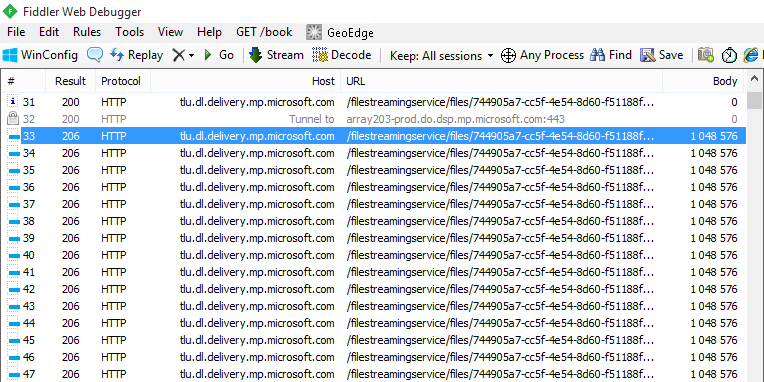Click the Save toolbar button
Screen dimensions: 764x382
click(x=662, y=55)
